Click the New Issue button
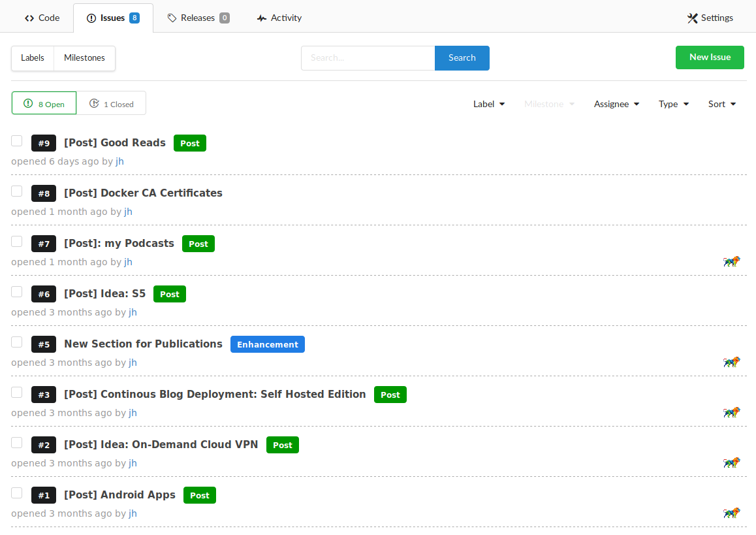 [x=710, y=57]
